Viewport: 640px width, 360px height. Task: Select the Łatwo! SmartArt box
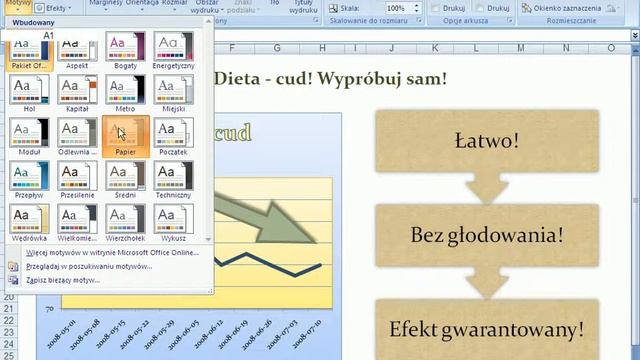487,141
